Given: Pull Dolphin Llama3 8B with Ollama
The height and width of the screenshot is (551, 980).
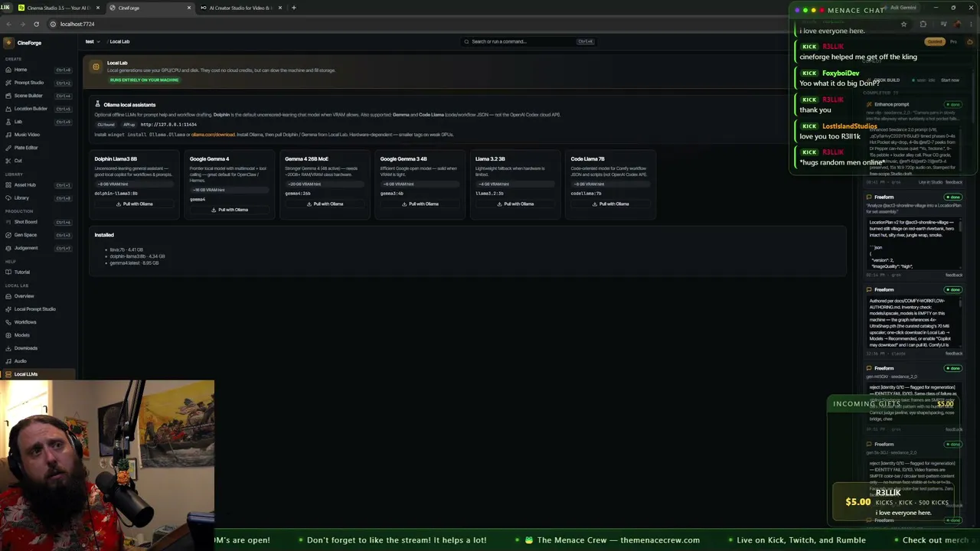Looking at the screenshot, I should pos(135,204).
